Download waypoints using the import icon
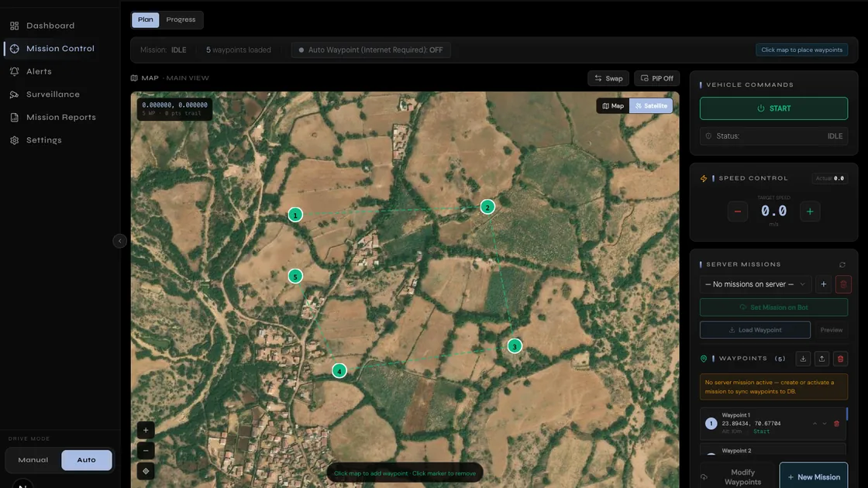The width and height of the screenshot is (868, 488). 803,359
